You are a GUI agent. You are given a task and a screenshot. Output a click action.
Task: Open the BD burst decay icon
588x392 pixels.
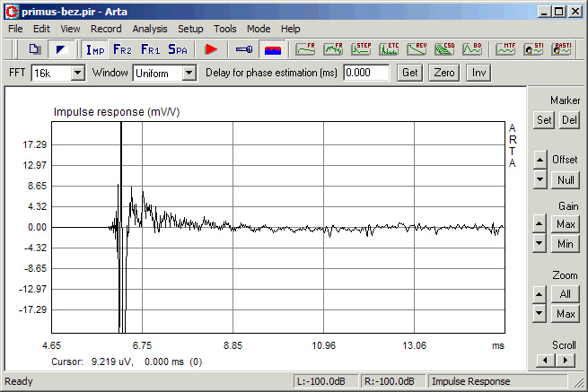(472, 49)
